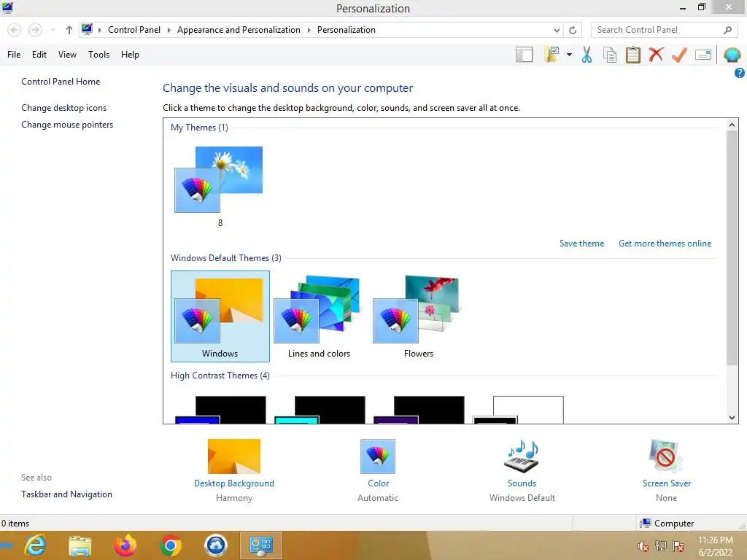Open the blue Help question mark

(740, 73)
